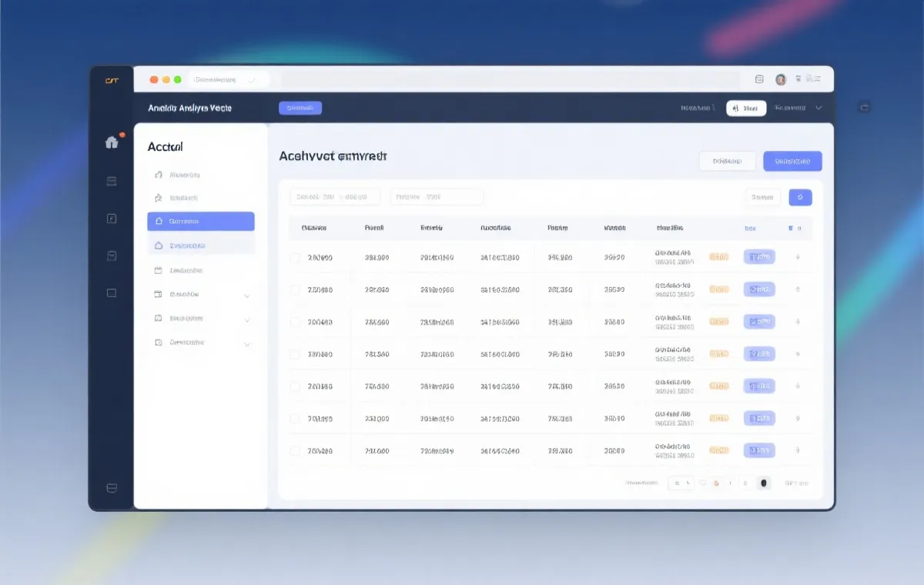Select the checkbox in the last table row
Screen dimensions: 924x585
295,451
